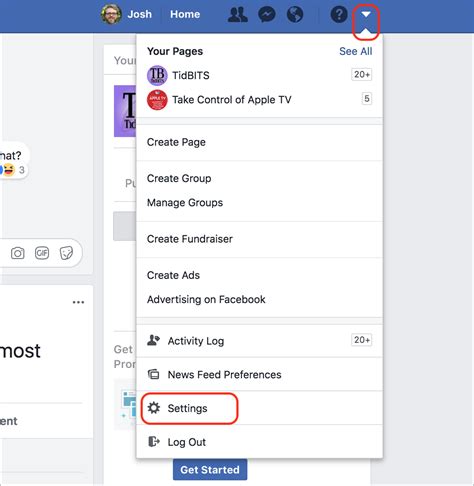Click the News Feed Preferences icon
This screenshot has height=486, width=474.
[154, 374]
